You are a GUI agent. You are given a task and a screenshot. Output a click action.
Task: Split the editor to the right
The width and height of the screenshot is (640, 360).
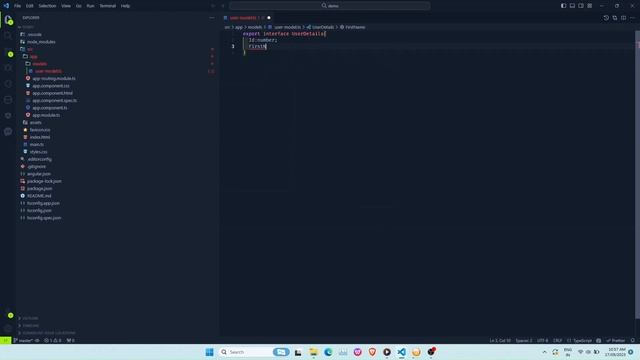tap(623, 18)
